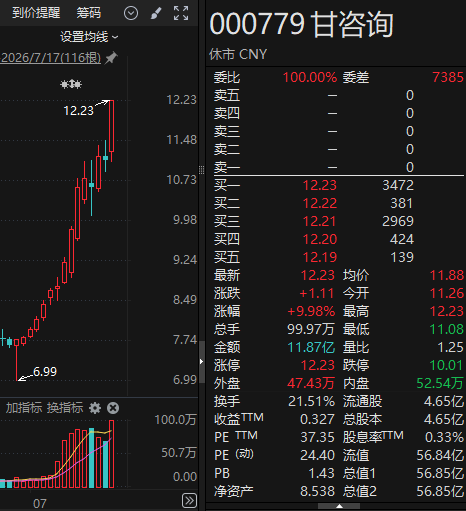
Task: Select 买四 price 12.20
Action: coord(320,239)
